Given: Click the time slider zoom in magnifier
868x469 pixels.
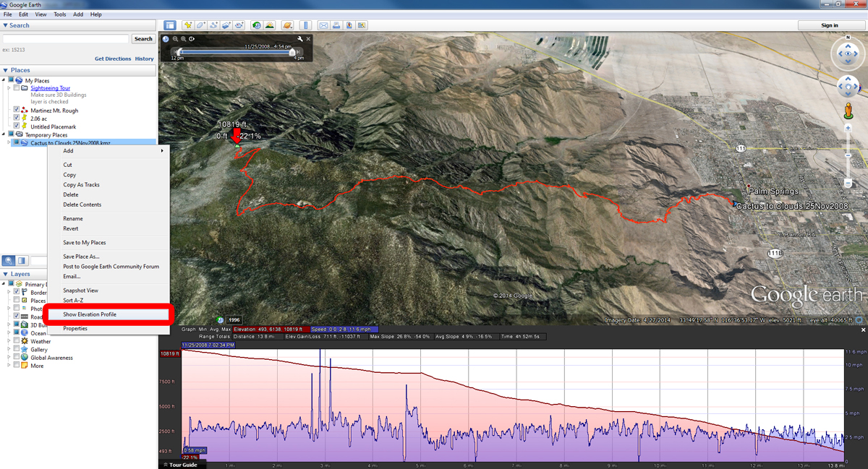Looking at the screenshot, I should pos(184,39).
